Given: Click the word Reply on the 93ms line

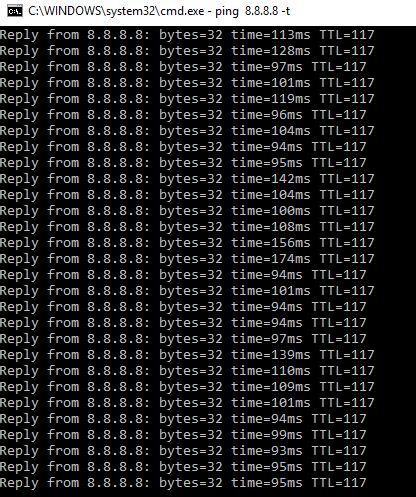Looking at the screenshot, I should (x=19, y=451).
